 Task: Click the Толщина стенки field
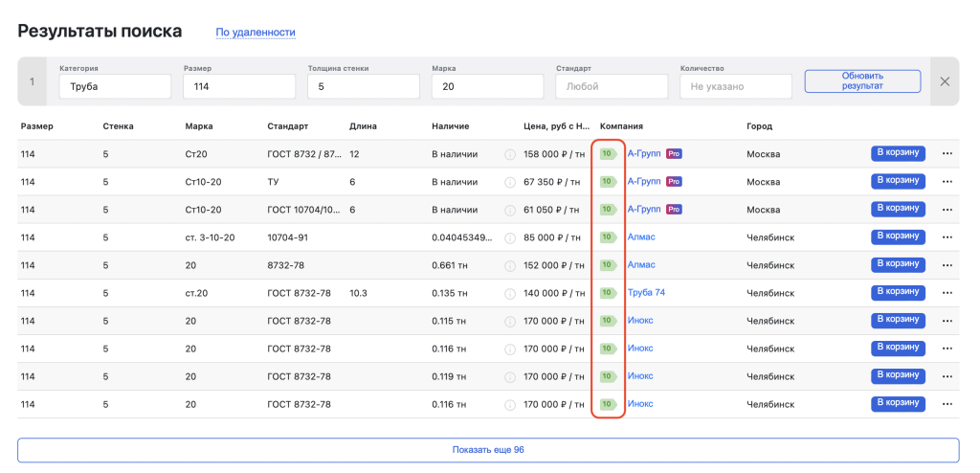pos(363,86)
